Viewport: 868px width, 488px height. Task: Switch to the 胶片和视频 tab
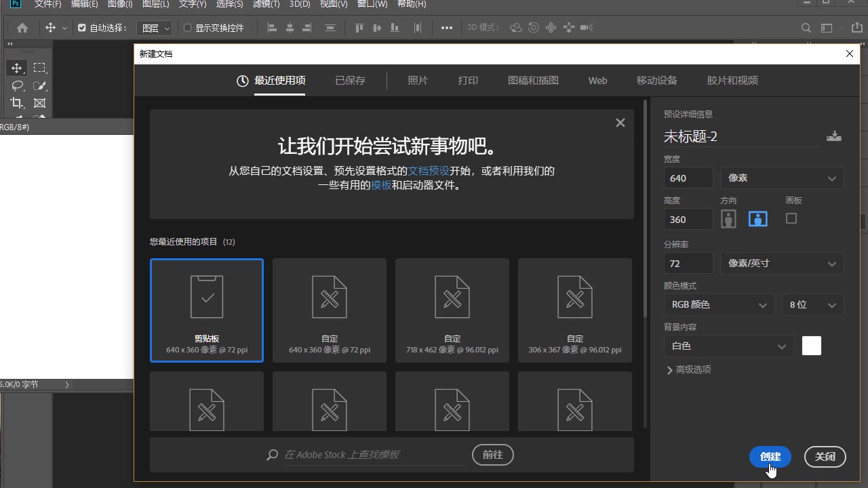(732, 80)
